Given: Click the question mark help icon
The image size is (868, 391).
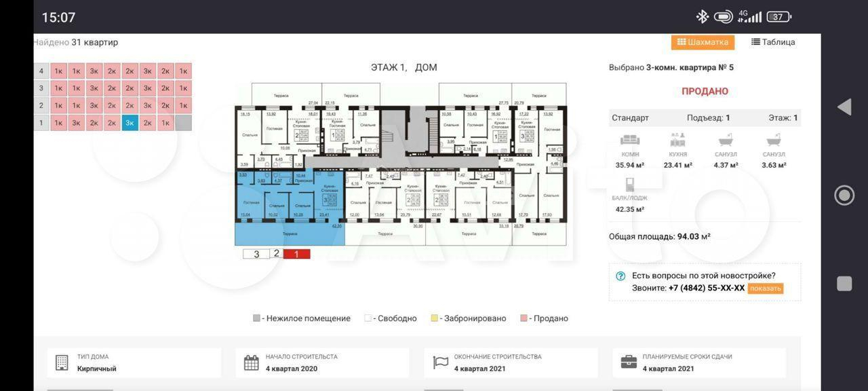Looking at the screenshot, I should 620,276.
